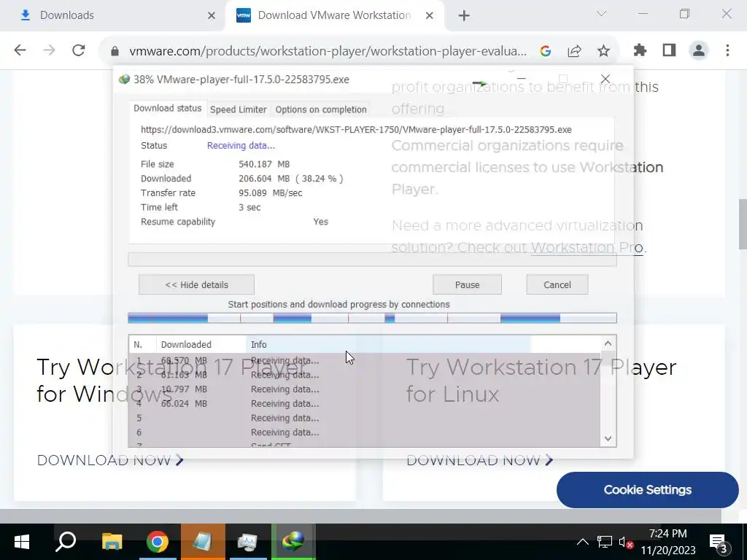
Task: Open the Chrome profile avatar
Action: coord(698,50)
